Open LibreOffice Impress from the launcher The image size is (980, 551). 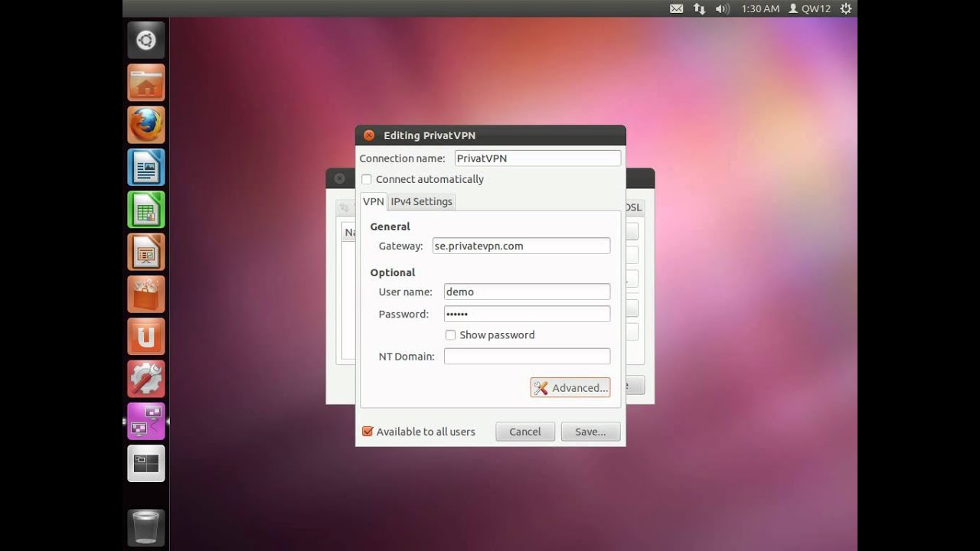point(145,252)
